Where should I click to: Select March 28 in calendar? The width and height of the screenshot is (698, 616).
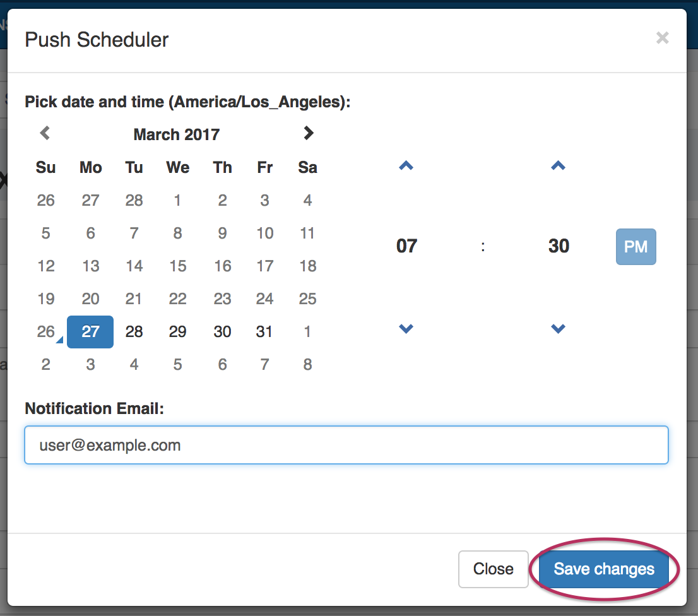(x=134, y=332)
